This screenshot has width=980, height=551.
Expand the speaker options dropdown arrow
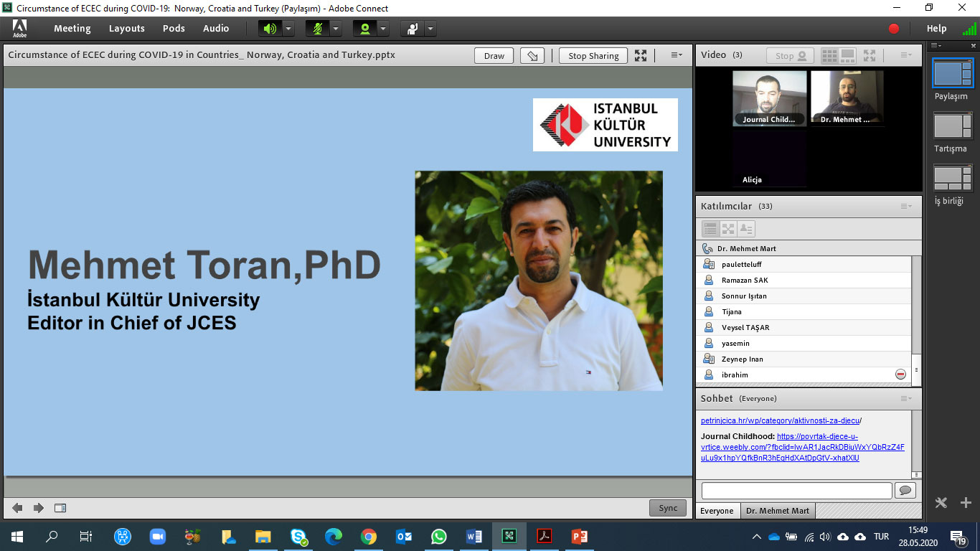tap(288, 29)
